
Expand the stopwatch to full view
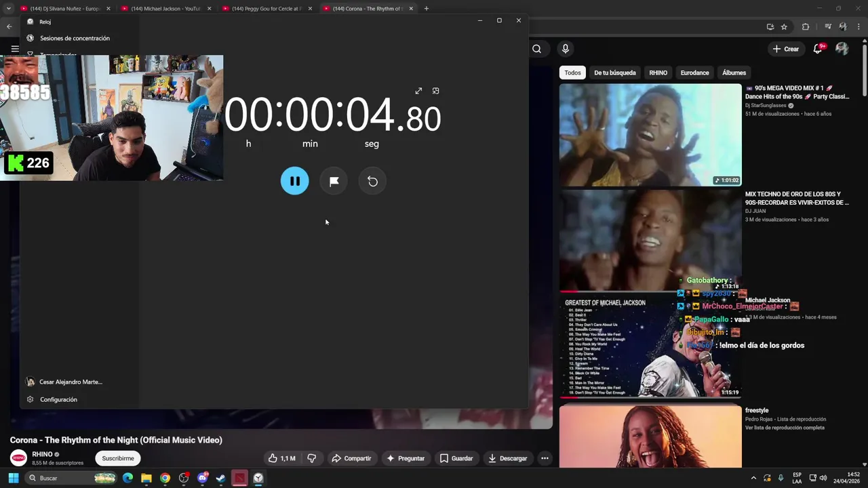click(418, 91)
